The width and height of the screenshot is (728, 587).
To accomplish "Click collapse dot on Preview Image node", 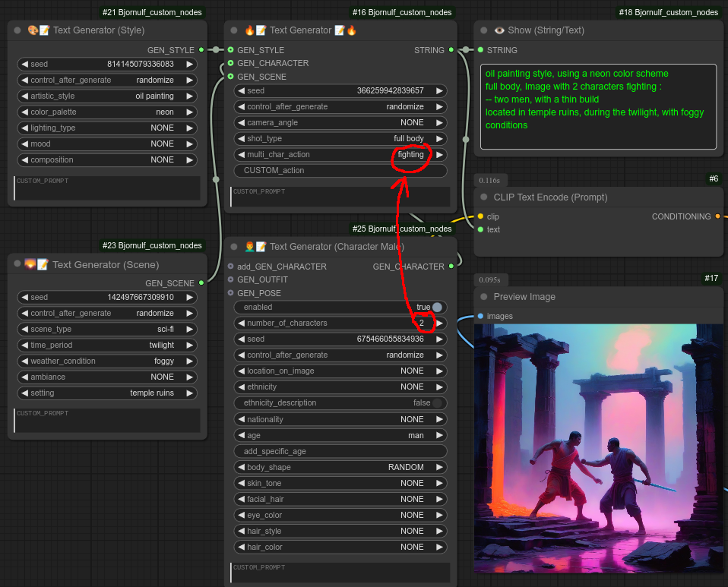I will [x=483, y=296].
